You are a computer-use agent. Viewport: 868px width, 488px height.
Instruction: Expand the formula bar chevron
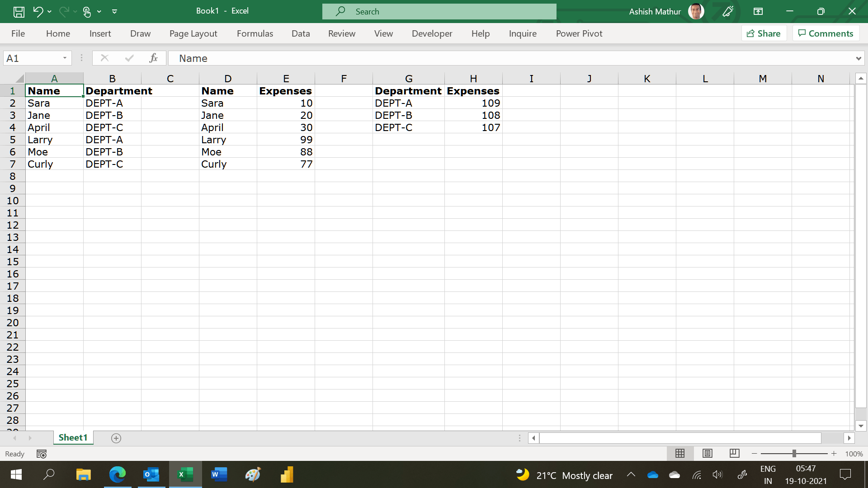tap(858, 58)
